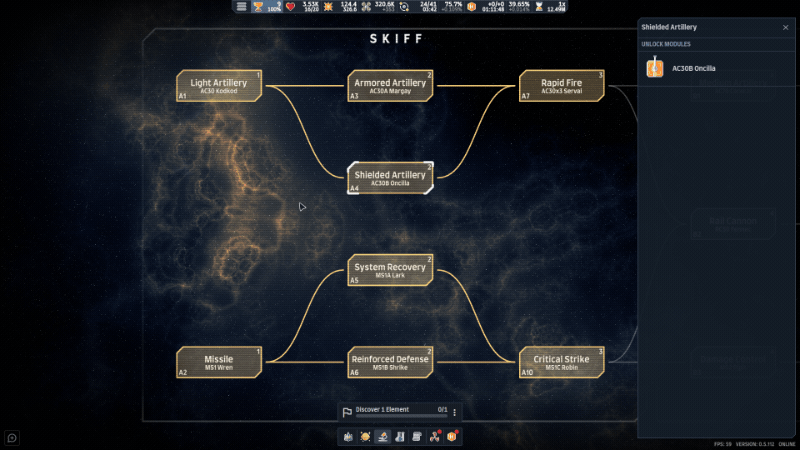Image resolution: width=800 pixels, height=450 pixels.
Task: Select the System Recovery tech node
Action: [x=390, y=270]
